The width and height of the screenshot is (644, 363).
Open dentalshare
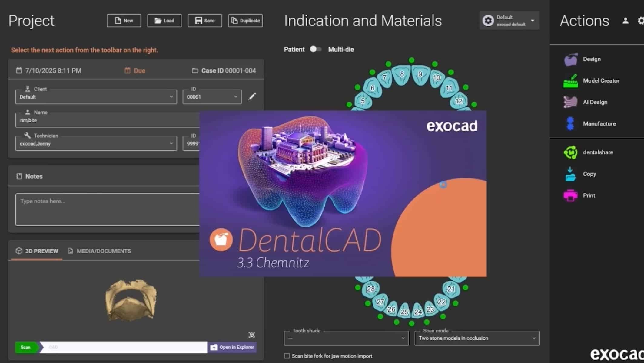click(x=571, y=152)
